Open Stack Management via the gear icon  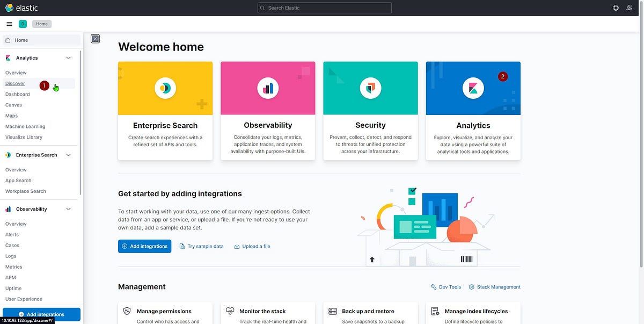471,286
